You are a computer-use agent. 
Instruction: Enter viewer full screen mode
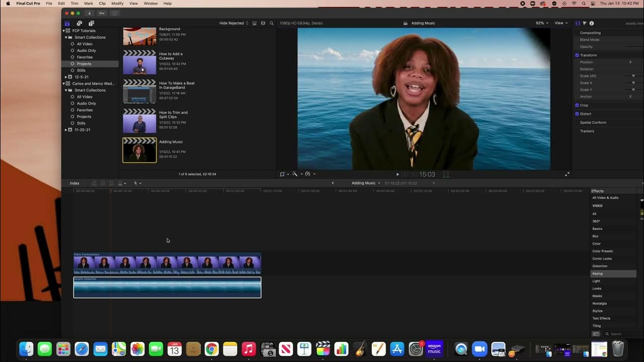point(567,174)
